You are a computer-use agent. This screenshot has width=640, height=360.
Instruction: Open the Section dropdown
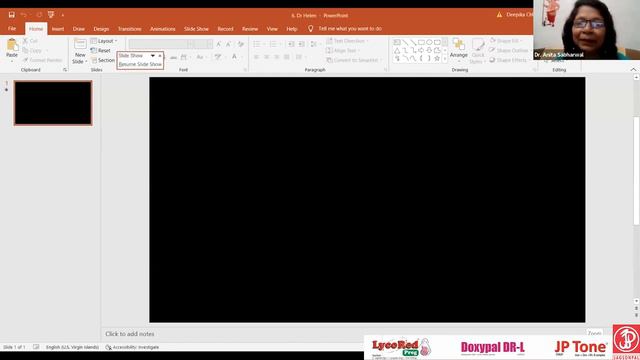point(103,60)
